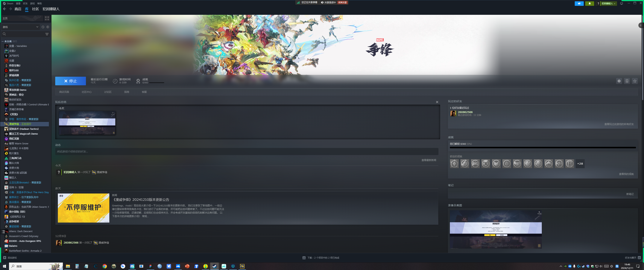Click the Windows Start button
This screenshot has height=270, width=644.
coord(4,266)
